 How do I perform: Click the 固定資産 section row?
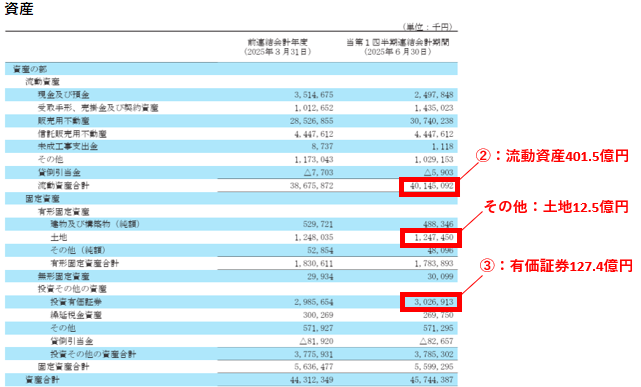click(x=231, y=199)
